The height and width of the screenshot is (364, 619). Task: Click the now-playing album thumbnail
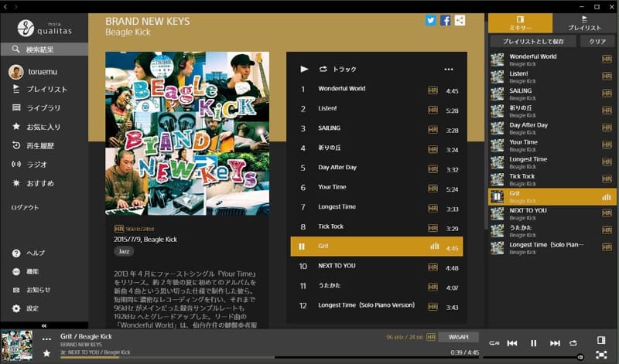[x=17, y=346]
